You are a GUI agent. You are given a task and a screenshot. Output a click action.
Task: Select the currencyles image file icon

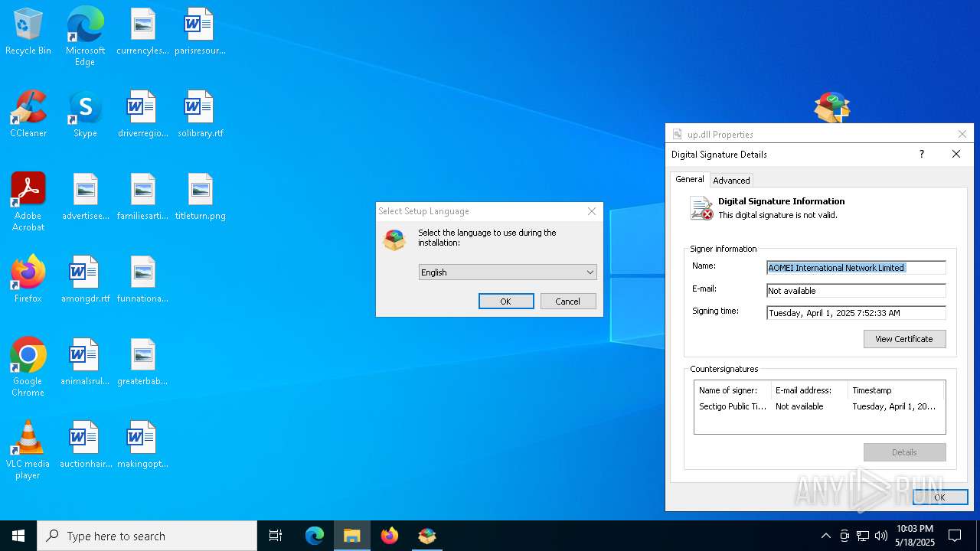pyautogui.click(x=142, y=32)
